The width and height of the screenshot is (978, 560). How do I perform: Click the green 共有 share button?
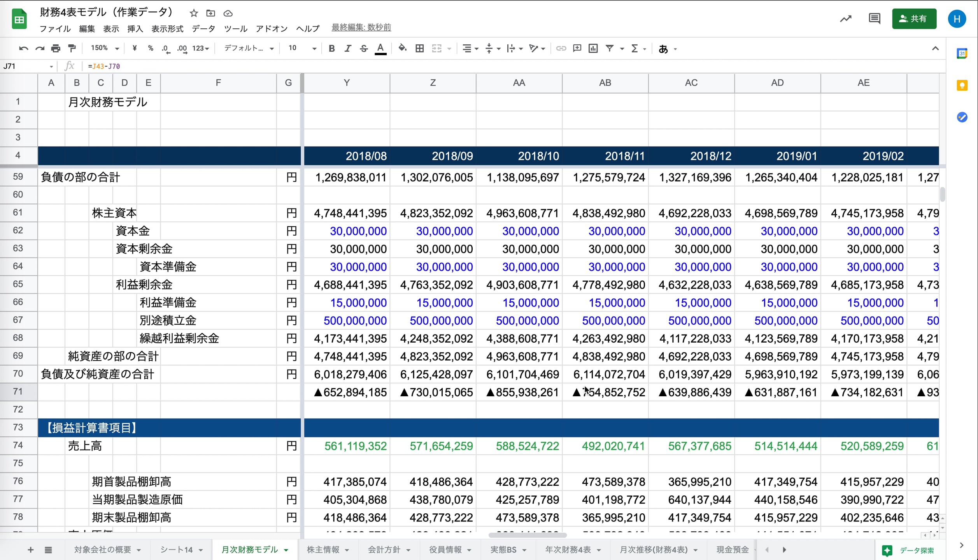coord(913,19)
